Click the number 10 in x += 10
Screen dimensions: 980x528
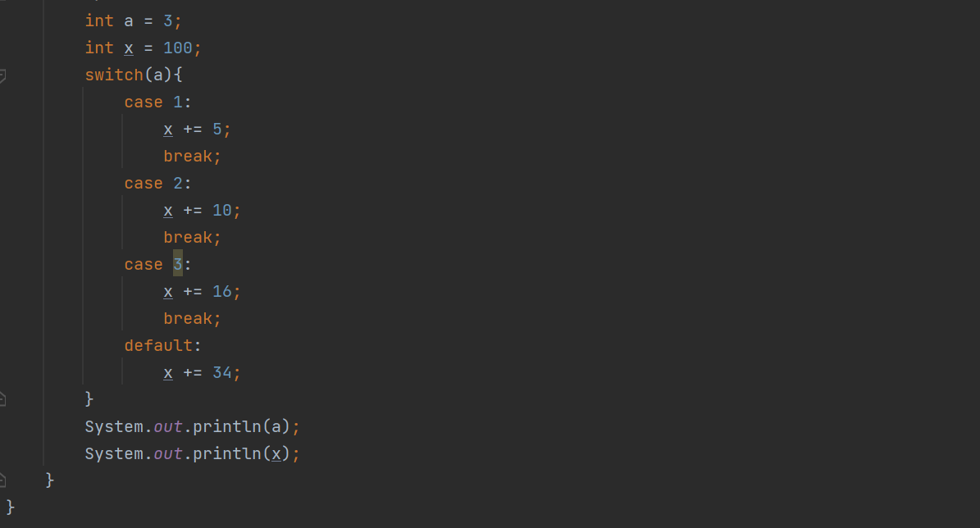coord(222,211)
